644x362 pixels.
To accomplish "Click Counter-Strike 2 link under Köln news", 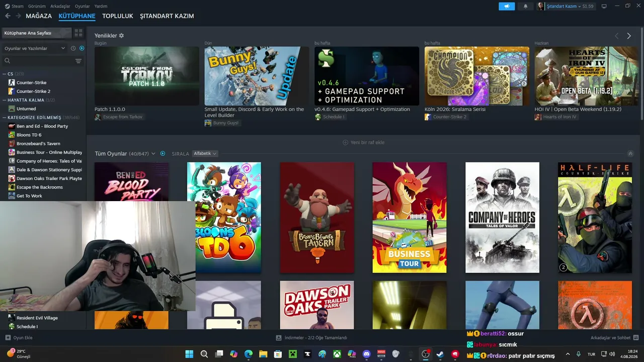I will tap(446, 117).
